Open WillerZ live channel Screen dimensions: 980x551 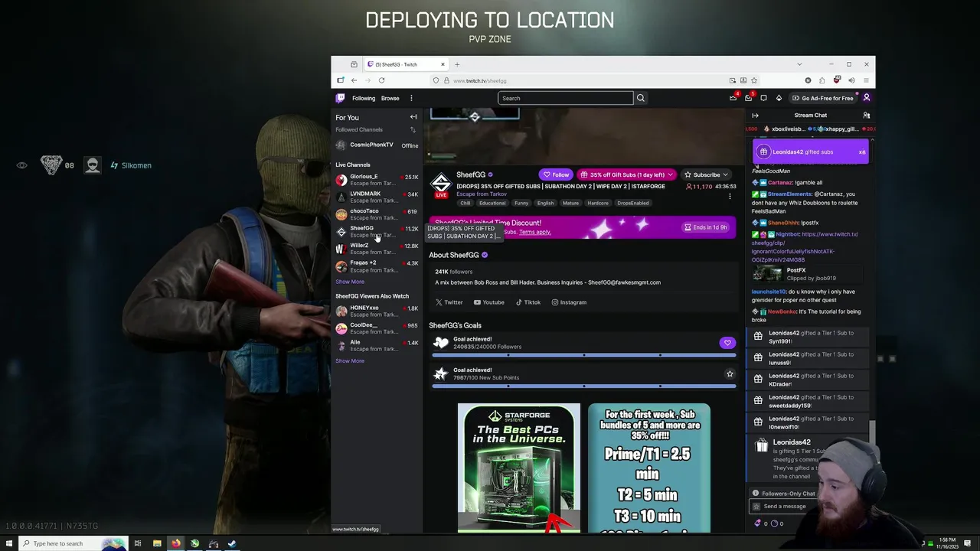tap(377, 249)
